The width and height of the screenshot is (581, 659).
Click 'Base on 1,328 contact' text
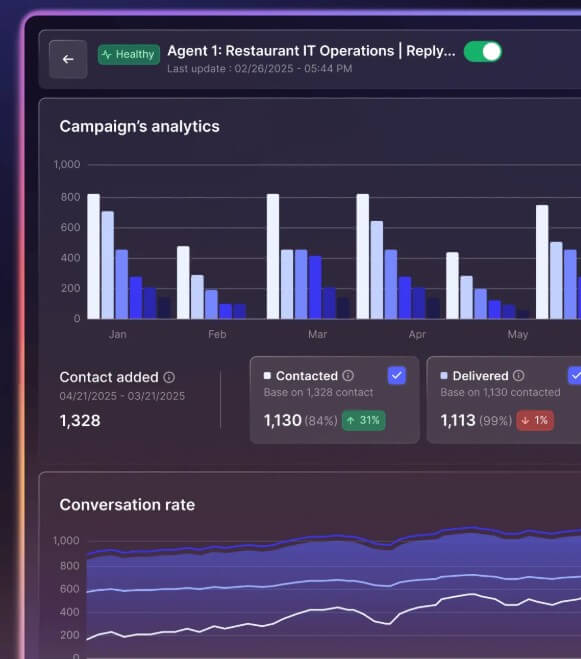tap(318, 393)
